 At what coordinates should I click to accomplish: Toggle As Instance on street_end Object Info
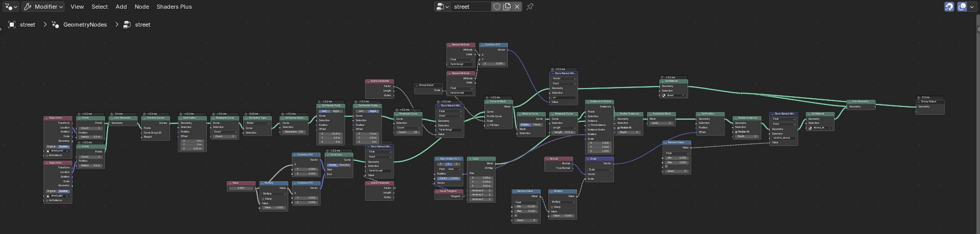47,156
